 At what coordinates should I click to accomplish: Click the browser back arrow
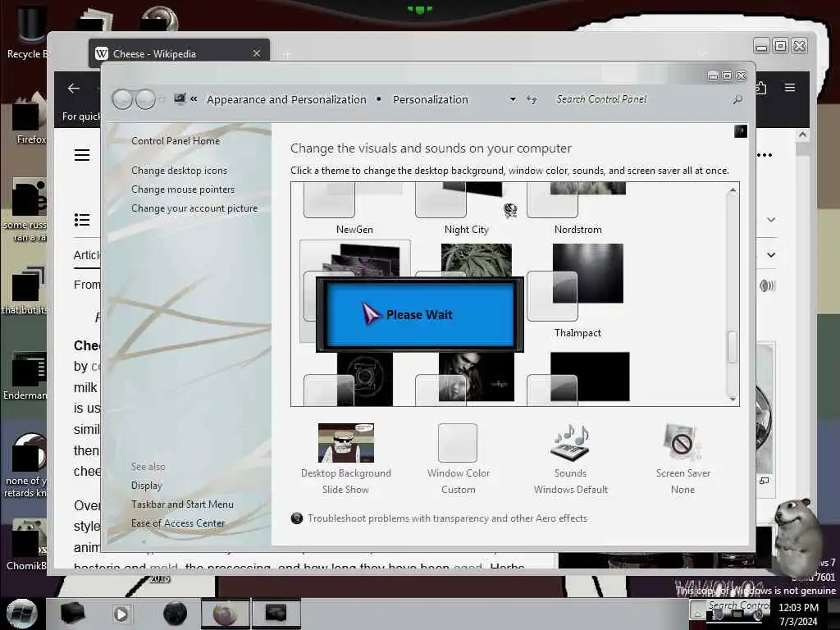(x=74, y=89)
